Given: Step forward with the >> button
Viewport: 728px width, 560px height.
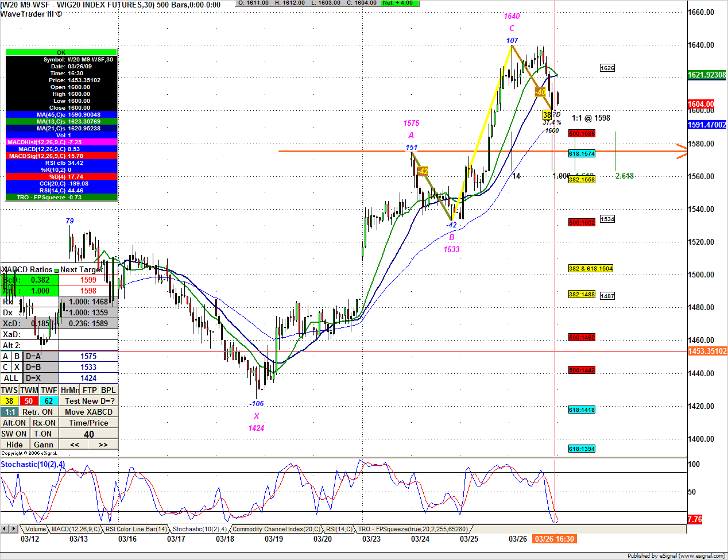Looking at the screenshot, I should (x=103, y=445).
